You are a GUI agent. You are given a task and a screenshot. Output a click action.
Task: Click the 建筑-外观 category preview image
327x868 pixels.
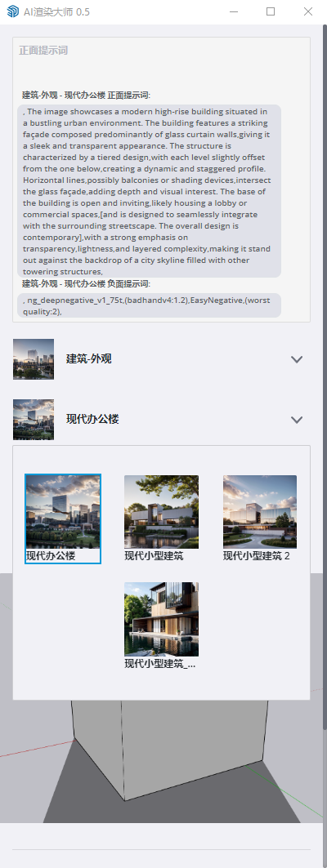tap(34, 359)
